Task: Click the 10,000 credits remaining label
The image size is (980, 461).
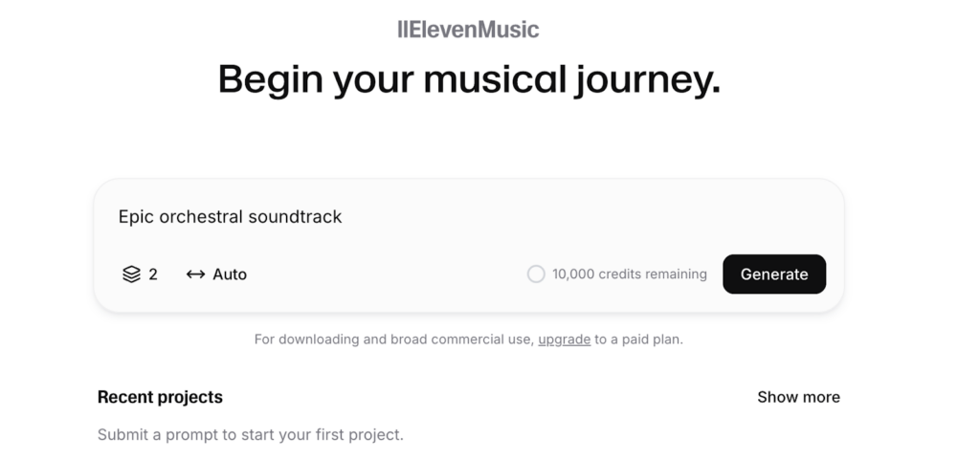Action: point(630,274)
